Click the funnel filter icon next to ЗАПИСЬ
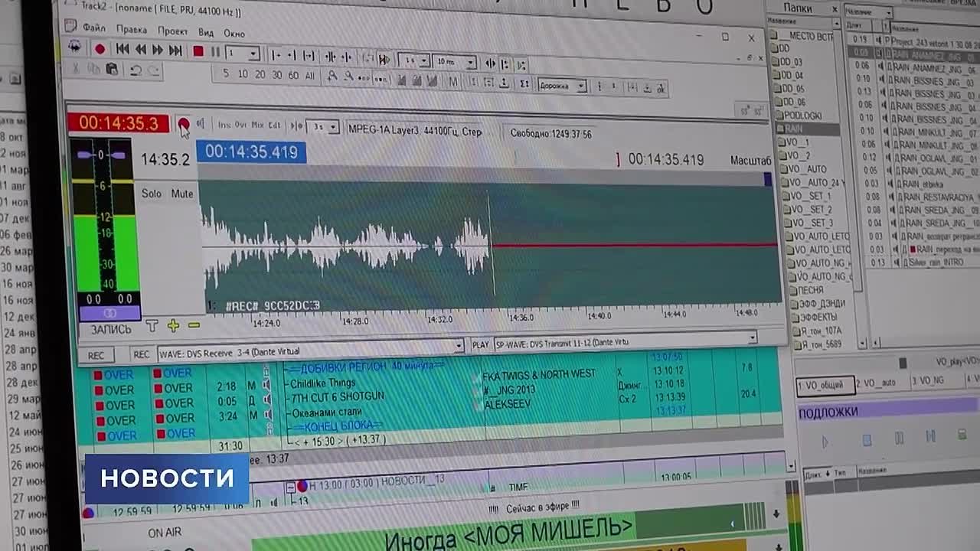The image size is (980, 551). [x=152, y=326]
